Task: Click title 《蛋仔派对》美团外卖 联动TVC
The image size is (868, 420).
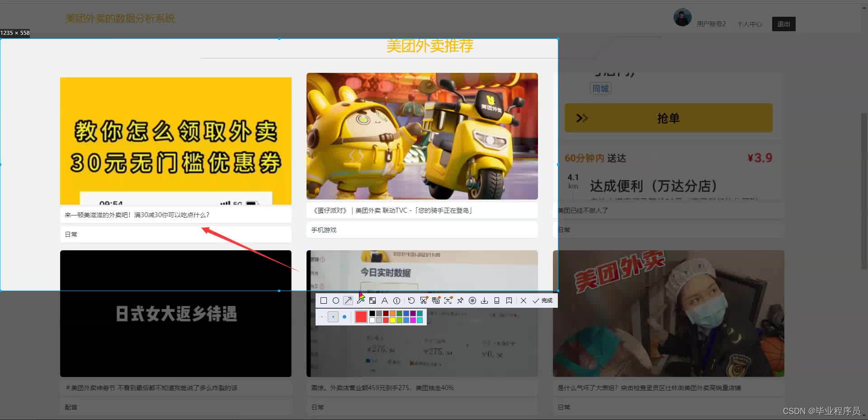Action: pos(392,210)
